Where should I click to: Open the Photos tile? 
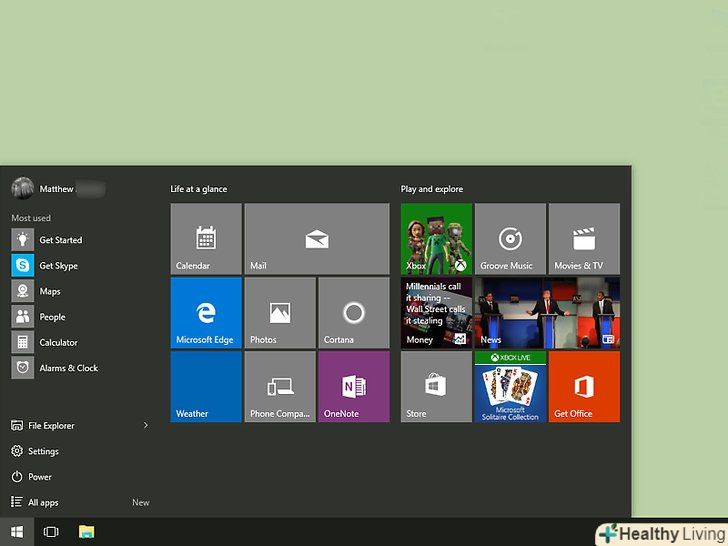point(280,313)
